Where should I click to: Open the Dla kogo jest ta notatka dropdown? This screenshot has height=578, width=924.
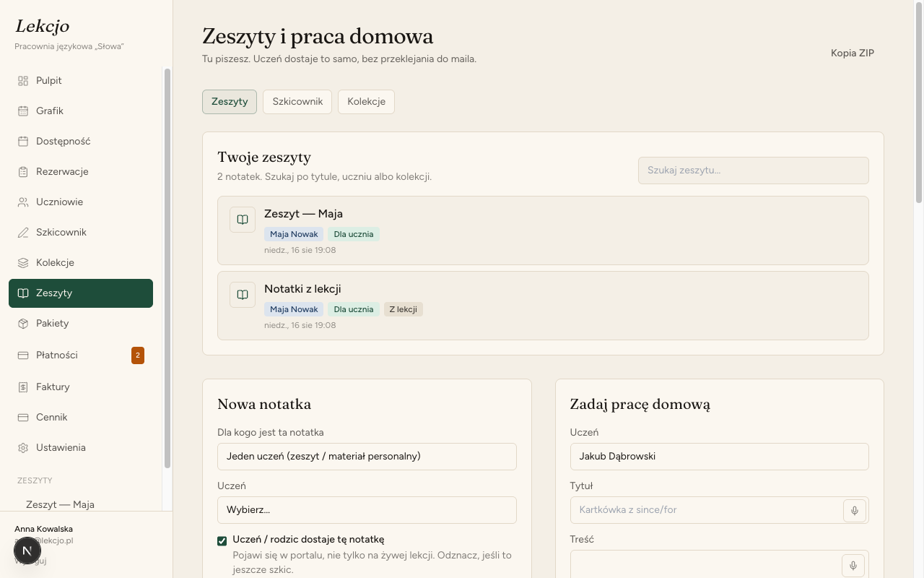367,457
